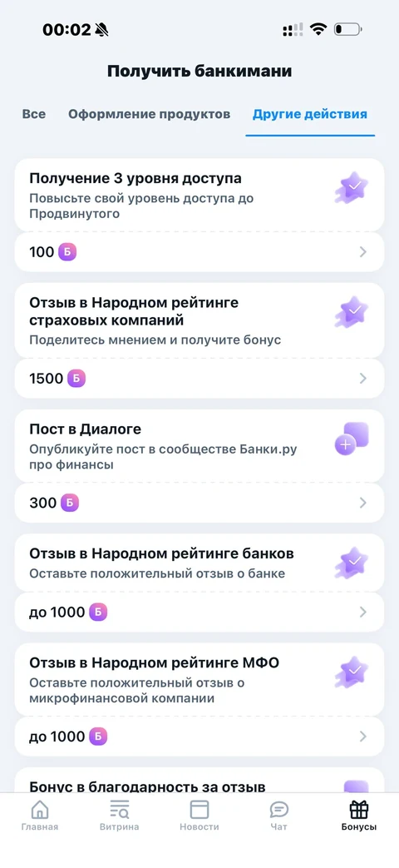This screenshot has height=868, width=399.
Task: Open the Главная home tab icon
Action: [x=40, y=810]
